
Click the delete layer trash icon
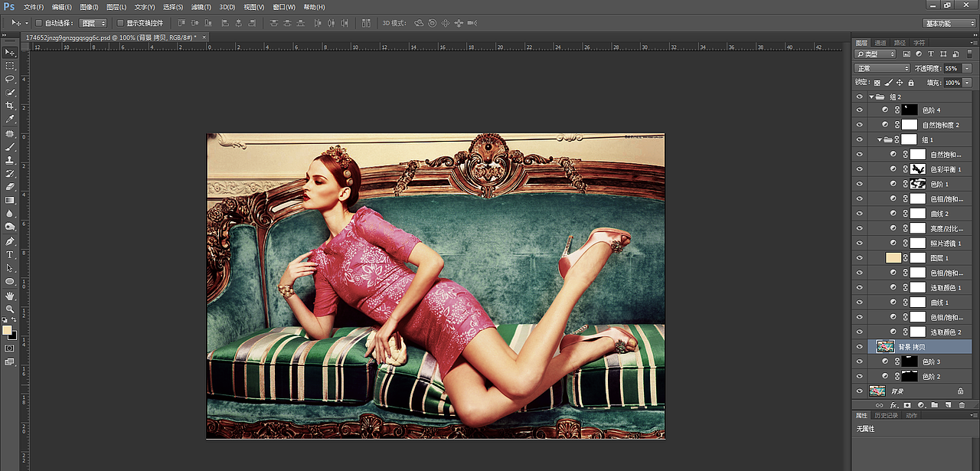pos(962,404)
